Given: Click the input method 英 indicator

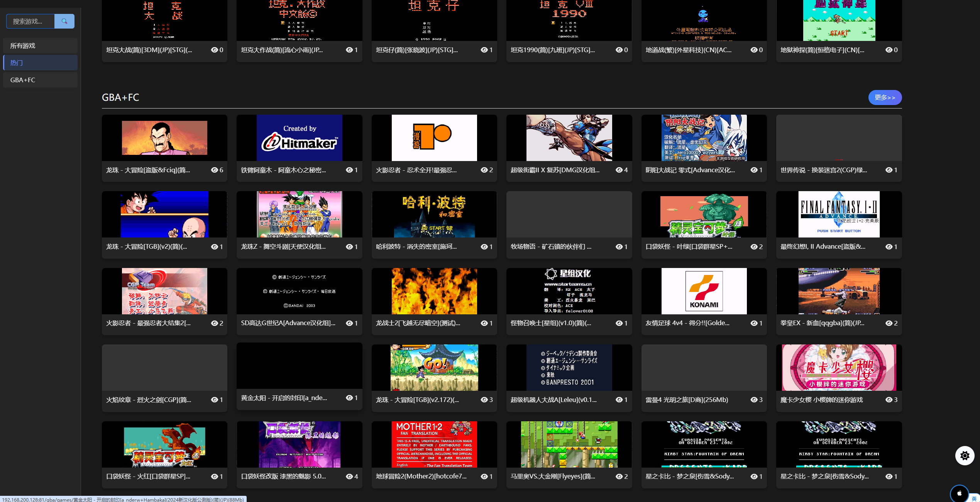Looking at the screenshot, I should [x=974, y=499].
